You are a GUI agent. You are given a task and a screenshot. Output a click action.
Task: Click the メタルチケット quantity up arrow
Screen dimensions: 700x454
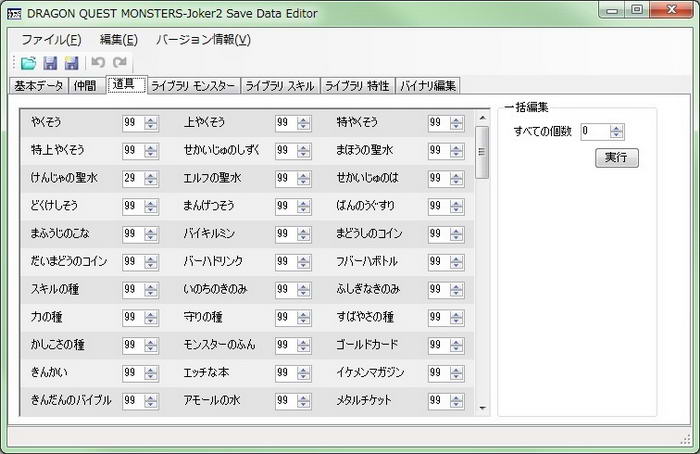(x=457, y=397)
